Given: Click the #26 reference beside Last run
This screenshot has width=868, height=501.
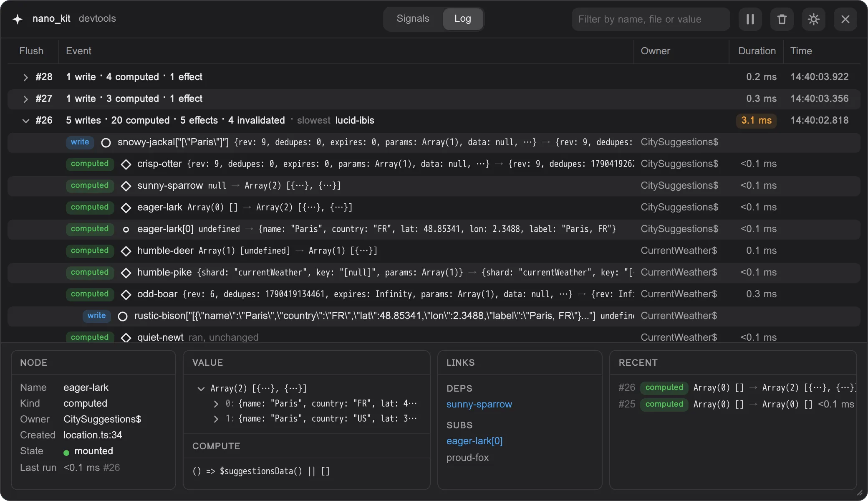Looking at the screenshot, I should [111, 468].
